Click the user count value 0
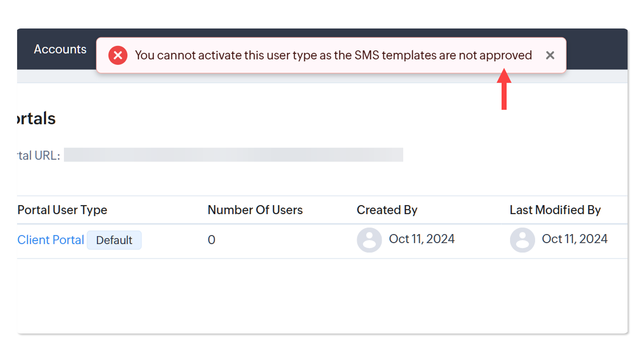The width and height of the screenshot is (644, 362). point(211,240)
